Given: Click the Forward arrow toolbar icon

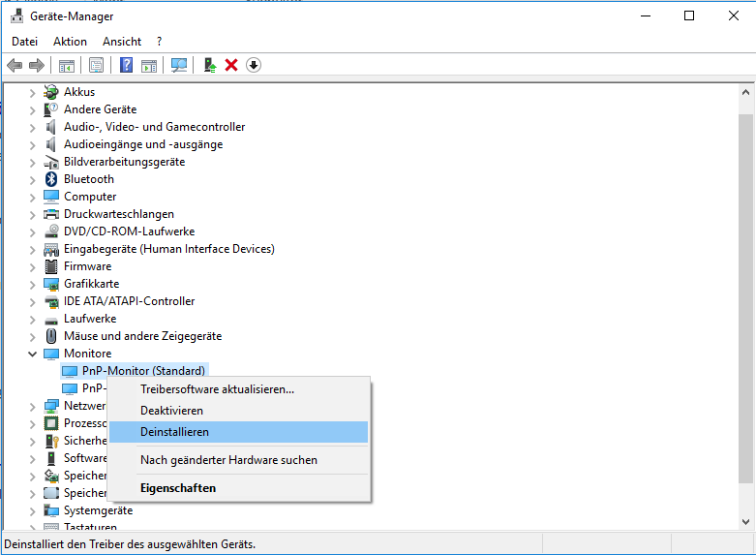Looking at the screenshot, I should point(37,65).
